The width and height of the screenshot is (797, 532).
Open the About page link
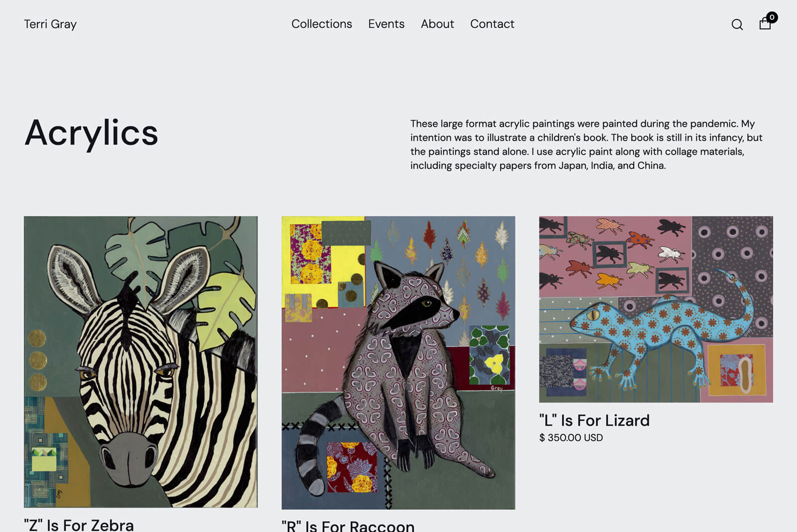(437, 24)
